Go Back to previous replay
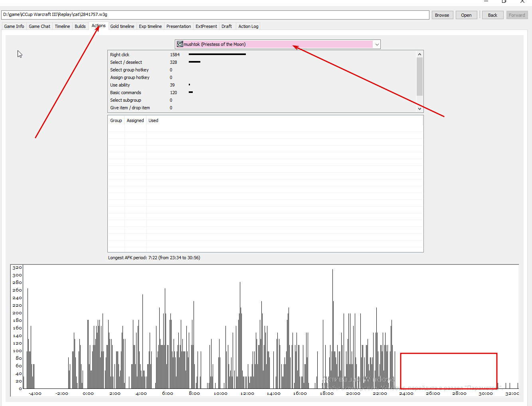 pyautogui.click(x=492, y=15)
